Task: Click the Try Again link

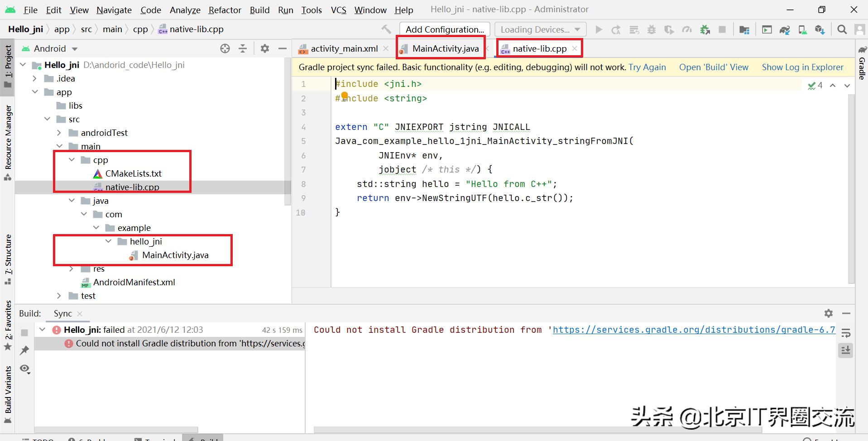Action: point(647,67)
